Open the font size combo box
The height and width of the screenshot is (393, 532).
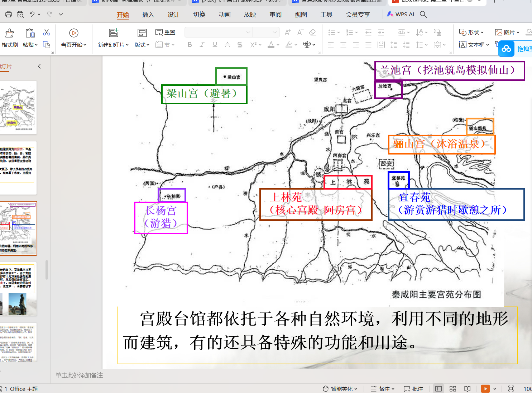(266, 33)
